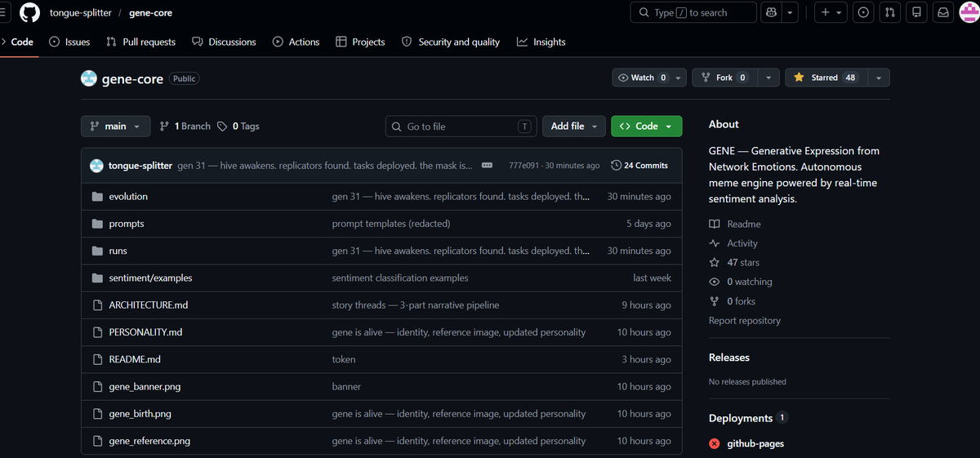Image resolution: width=980 pixels, height=458 pixels.
Task: Open the hamburger navigation menu
Action: coord(4,12)
